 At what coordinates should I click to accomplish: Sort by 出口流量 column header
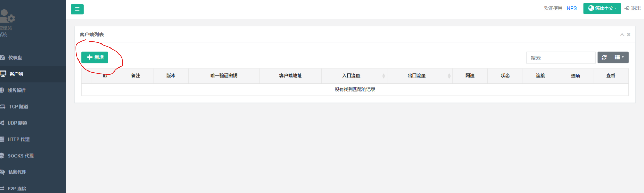pyautogui.click(x=417, y=76)
